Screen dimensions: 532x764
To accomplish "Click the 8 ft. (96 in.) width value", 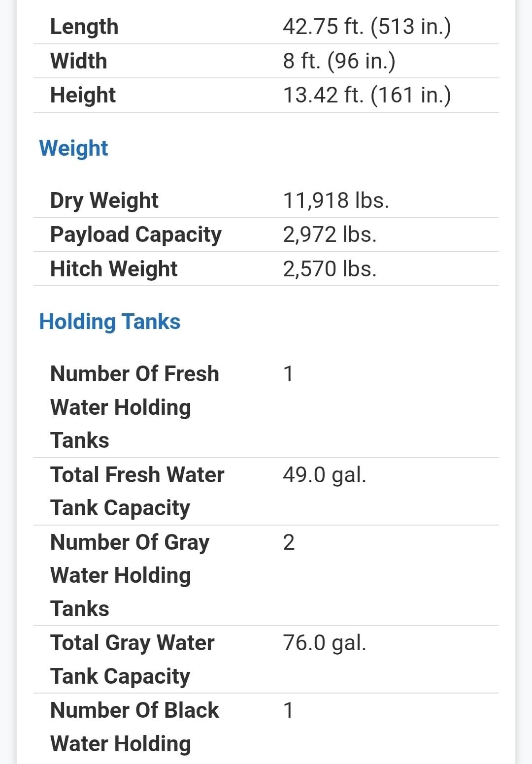I will click(339, 61).
